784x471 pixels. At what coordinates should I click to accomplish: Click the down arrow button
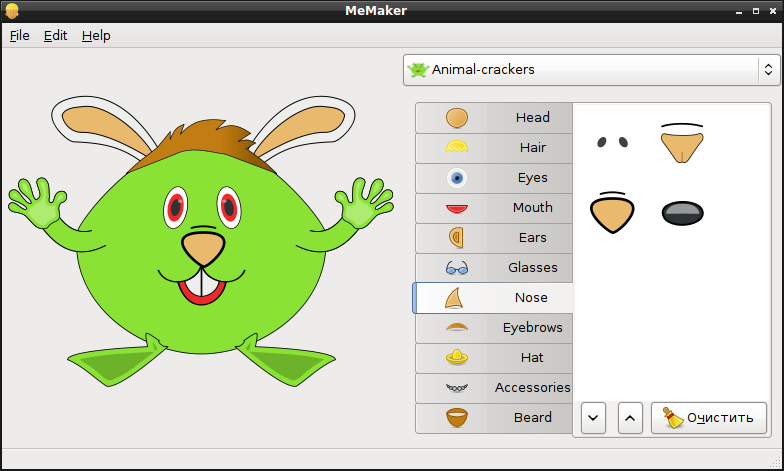(x=594, y=418)
